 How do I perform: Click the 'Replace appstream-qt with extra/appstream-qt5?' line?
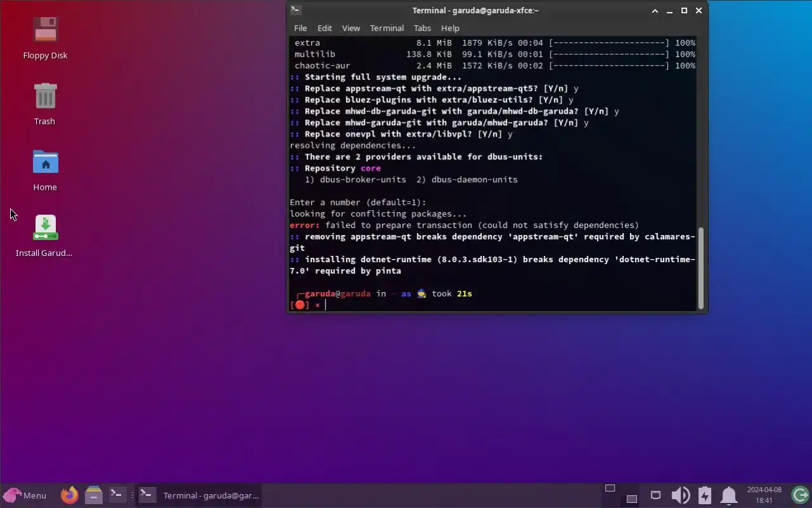click(434, 88)
